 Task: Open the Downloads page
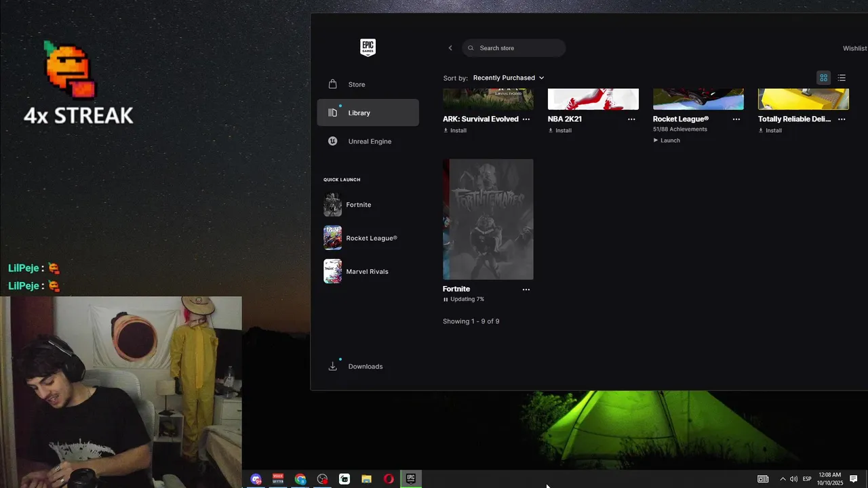coord(368,367)
